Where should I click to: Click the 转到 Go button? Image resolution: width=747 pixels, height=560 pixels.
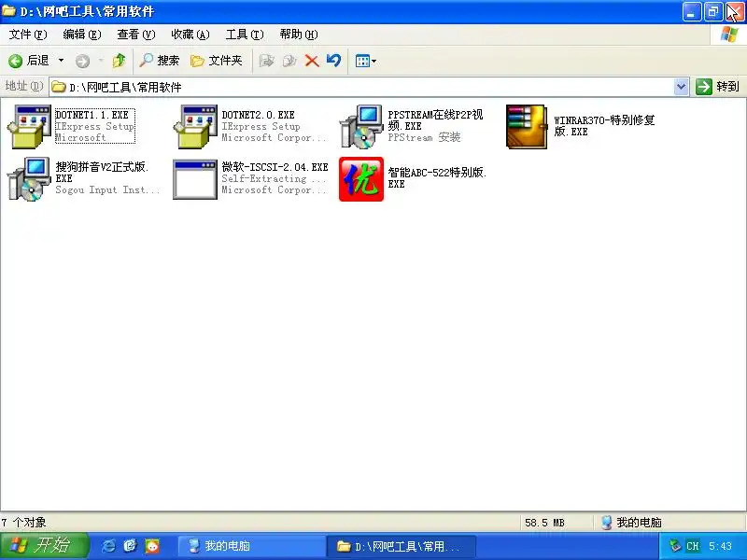click(718, 87)
